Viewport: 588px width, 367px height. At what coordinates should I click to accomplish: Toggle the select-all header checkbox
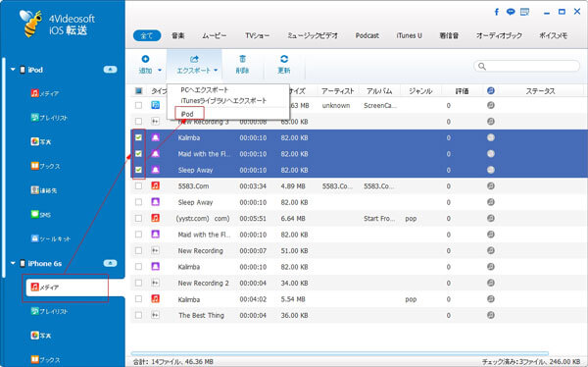click(138, 90)
